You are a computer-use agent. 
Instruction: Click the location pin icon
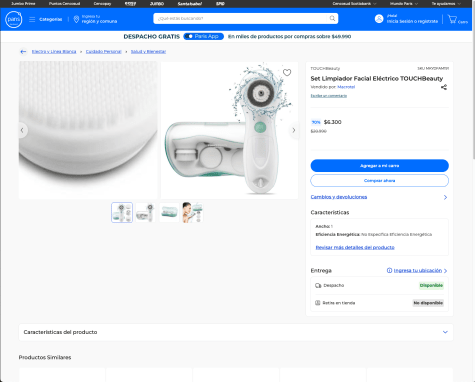pyautogui.click(x=76, y=19)
